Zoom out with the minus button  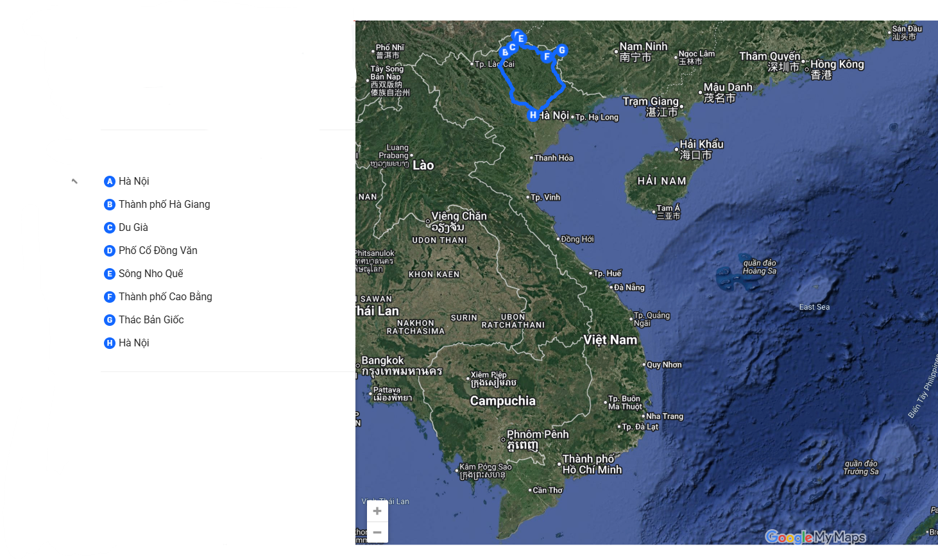point(377,532)
